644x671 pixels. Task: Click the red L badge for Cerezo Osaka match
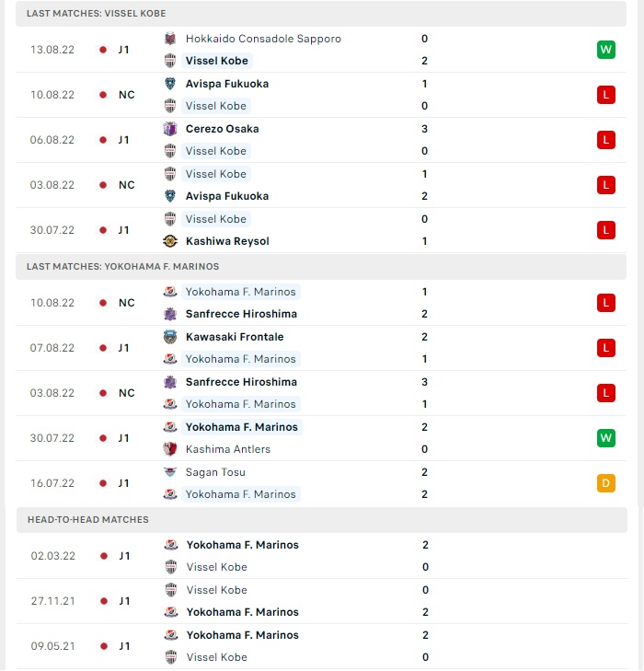606,140
